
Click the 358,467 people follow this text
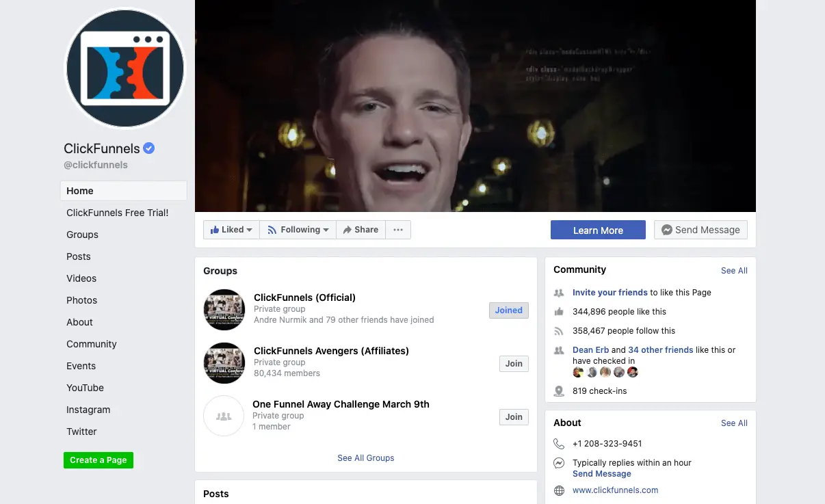(x=624, y=331)
